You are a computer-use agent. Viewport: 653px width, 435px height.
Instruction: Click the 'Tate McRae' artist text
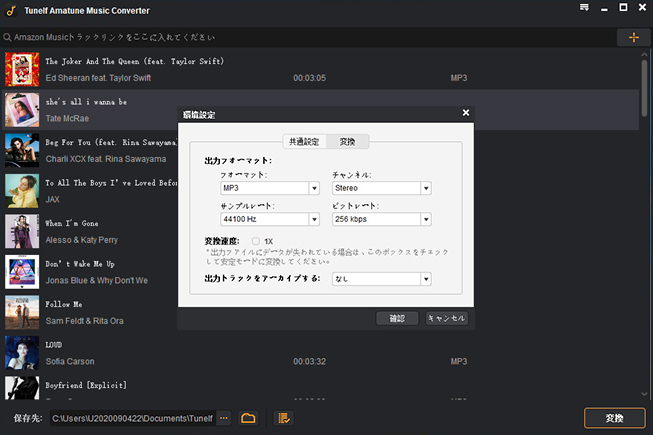click(x=67, y=118)
